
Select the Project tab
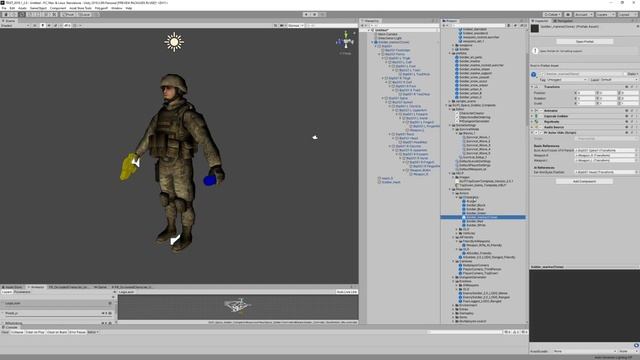[x=450, y=21]
